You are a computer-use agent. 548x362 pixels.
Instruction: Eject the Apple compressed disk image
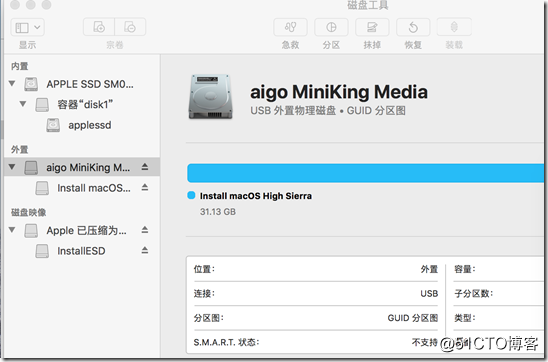pos(145,230)
